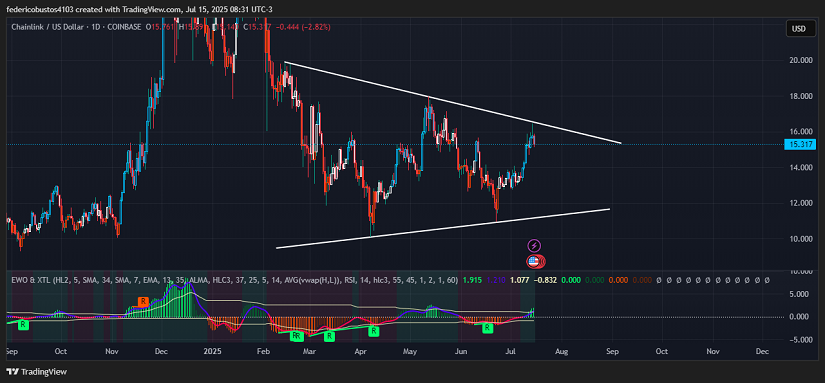Click the green R marker below April
Viewport: 825px width, 383px height.
pyautogui.click(x=373, y=331)
